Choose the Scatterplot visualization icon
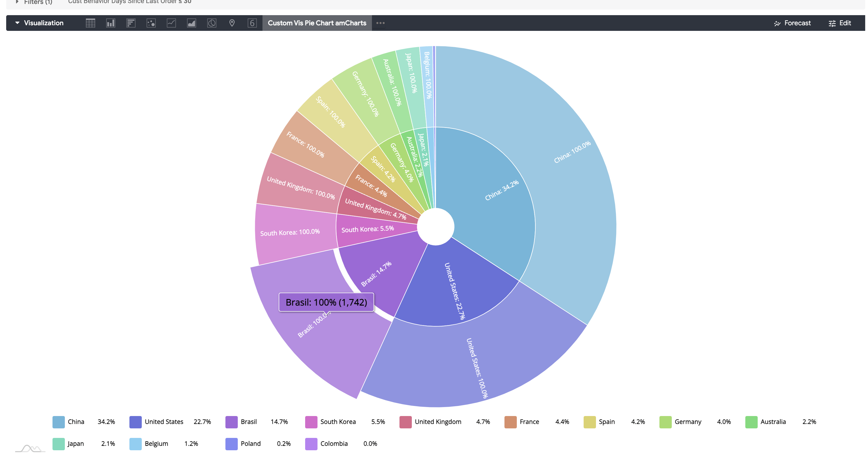 tap(151, 23)
